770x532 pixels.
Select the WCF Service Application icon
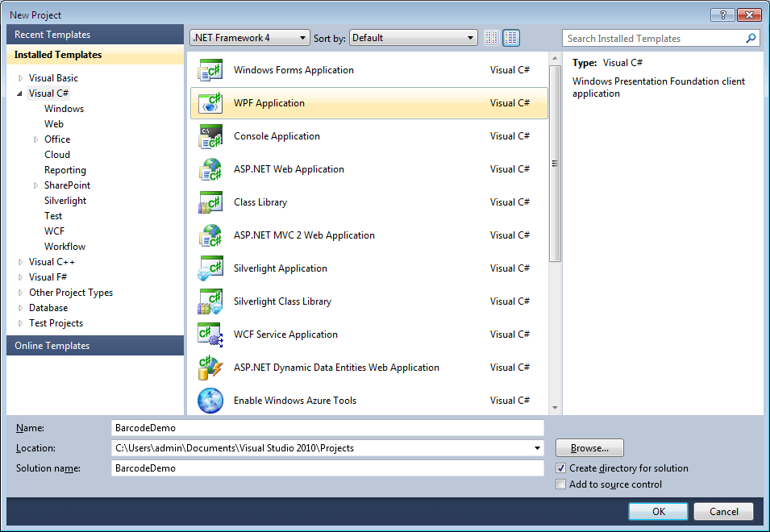210,335
